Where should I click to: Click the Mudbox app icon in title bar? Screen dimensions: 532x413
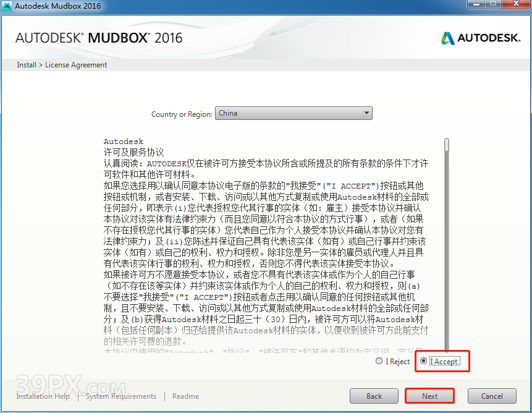(x=7, y=6)
